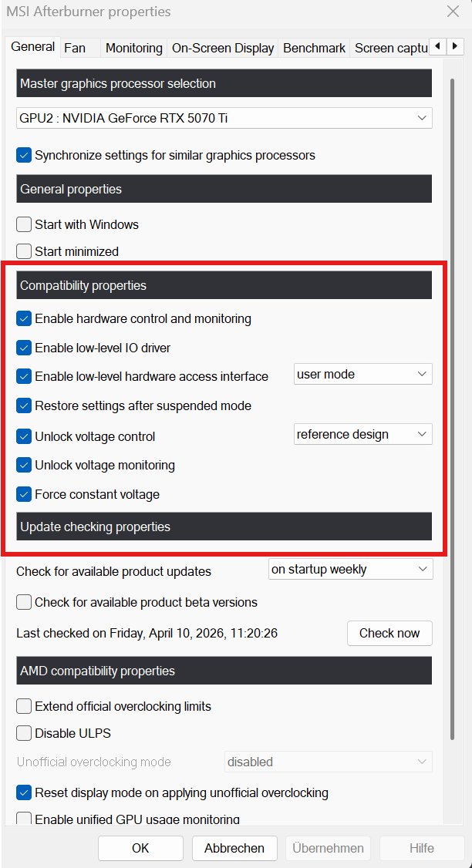Toggle Enable low-level IO driver
Screen dimensions: 472x868
(24, 348)
